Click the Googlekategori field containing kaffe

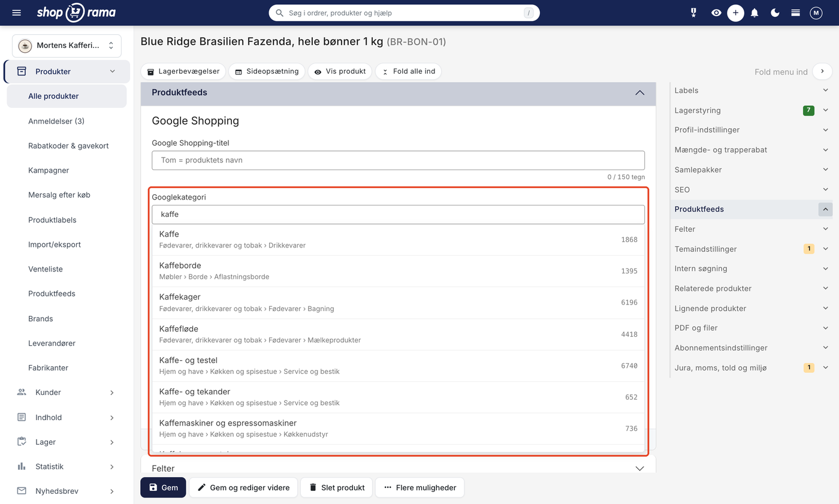[398, 215]
